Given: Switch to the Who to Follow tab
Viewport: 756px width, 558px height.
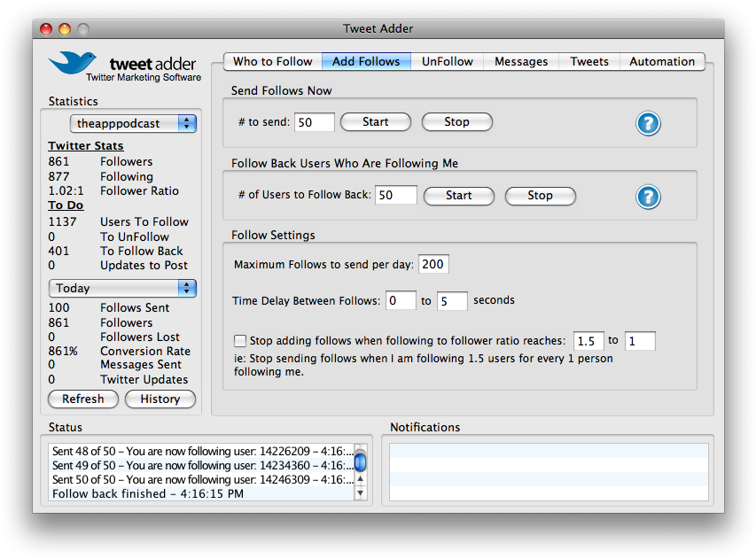Looking at the screenshot, I should tap(273, 62).
